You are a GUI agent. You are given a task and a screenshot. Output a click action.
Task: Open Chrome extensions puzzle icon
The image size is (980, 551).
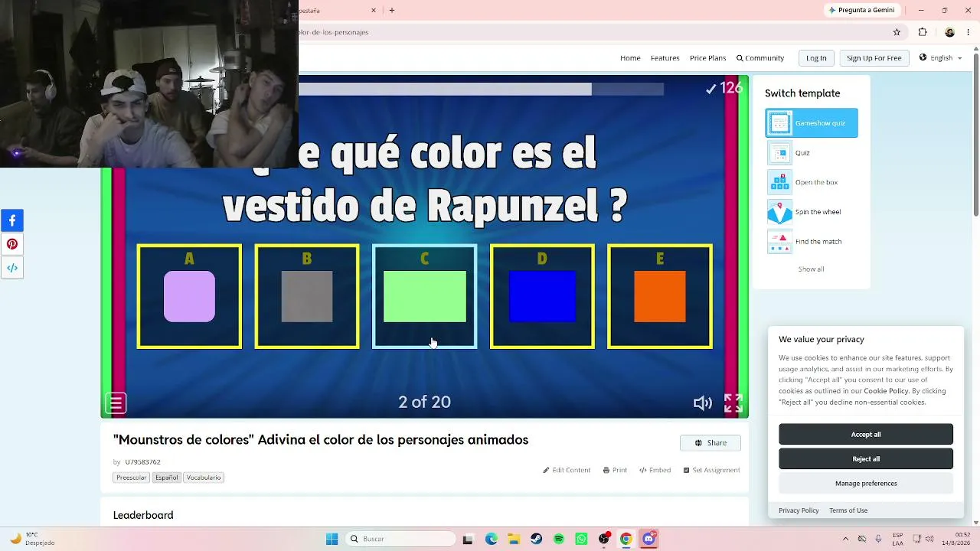923,32
